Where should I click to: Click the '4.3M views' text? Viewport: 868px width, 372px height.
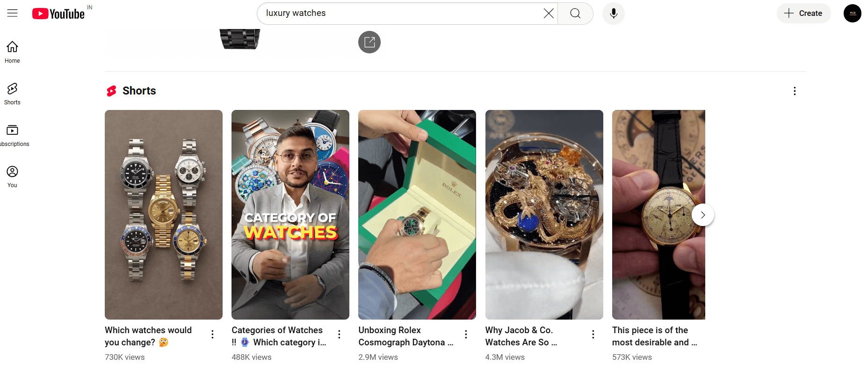[505, 357]
